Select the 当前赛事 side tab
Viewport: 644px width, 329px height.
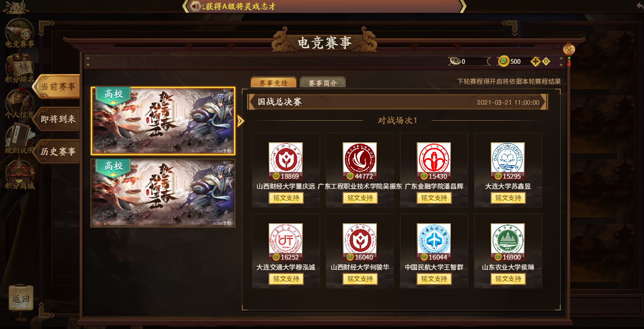(x=58, y=87)
